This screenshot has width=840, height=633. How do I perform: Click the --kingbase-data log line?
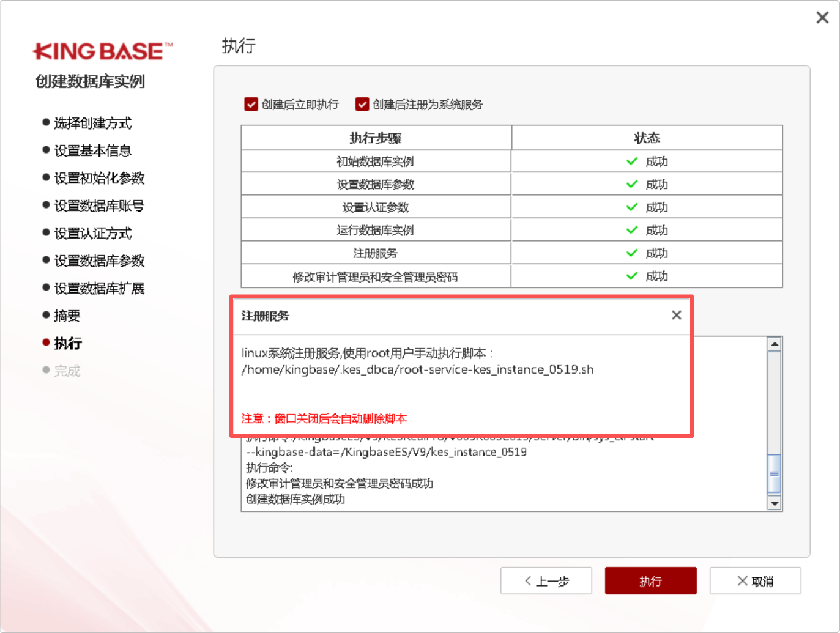click(x=386, y=452)
